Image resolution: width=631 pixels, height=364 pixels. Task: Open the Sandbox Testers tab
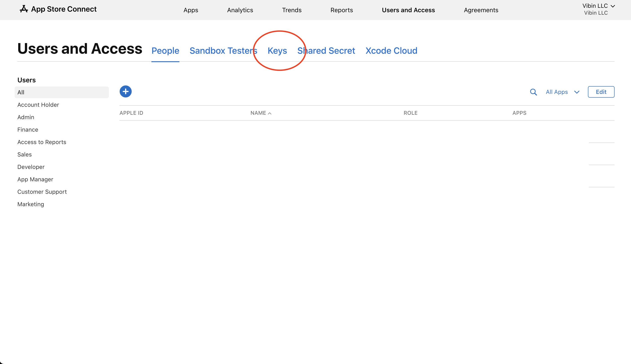(223, 51)
